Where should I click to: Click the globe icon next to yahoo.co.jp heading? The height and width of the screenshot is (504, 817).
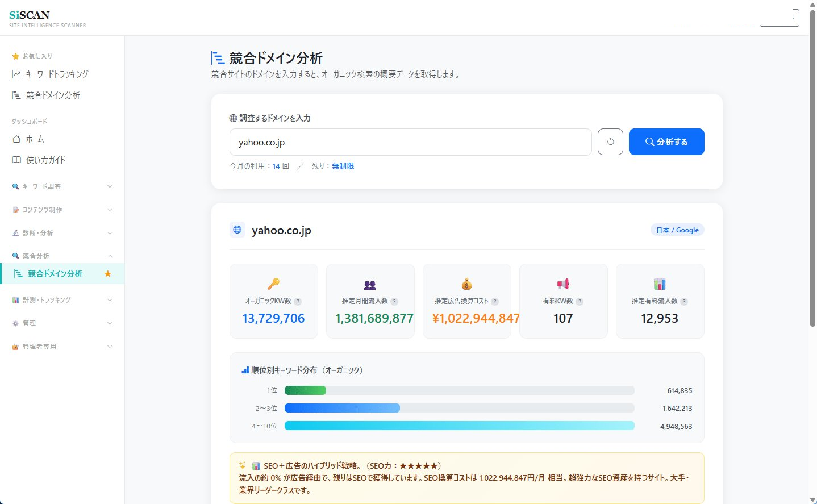point(237,230)
